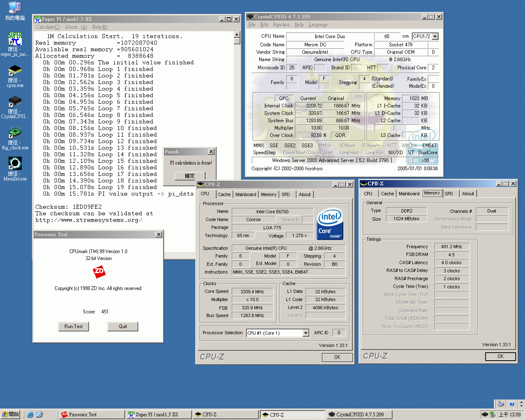
Task: Switch to Mainboard tab in CPU-Z processor window
Action: [246, 194]
